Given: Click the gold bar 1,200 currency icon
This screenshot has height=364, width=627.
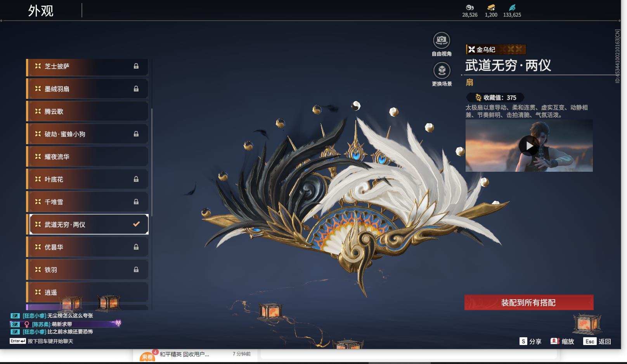Looking at the screenshot, I should coord(491,7).
